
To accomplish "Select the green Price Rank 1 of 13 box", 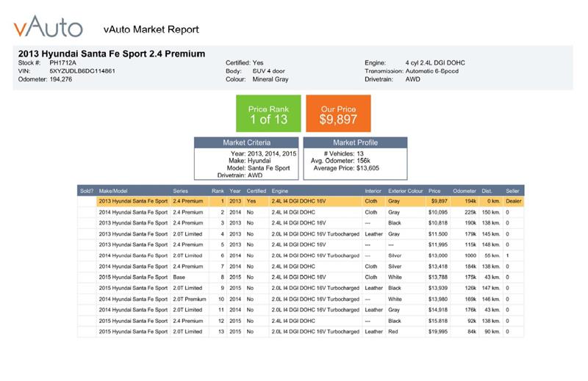I will [x=268, y=114].
